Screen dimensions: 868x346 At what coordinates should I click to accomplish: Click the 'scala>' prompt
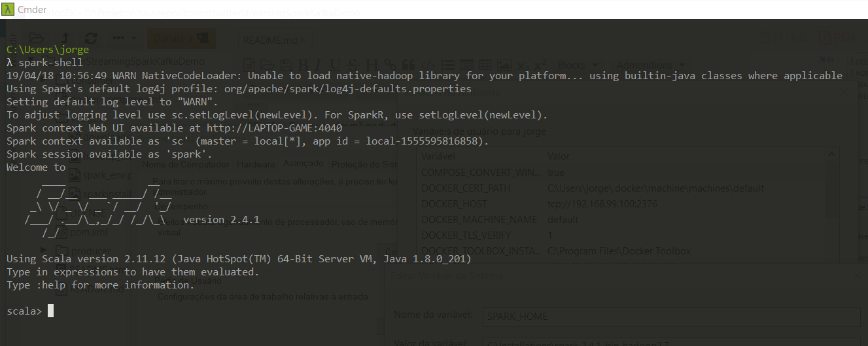tap(24, 311)
